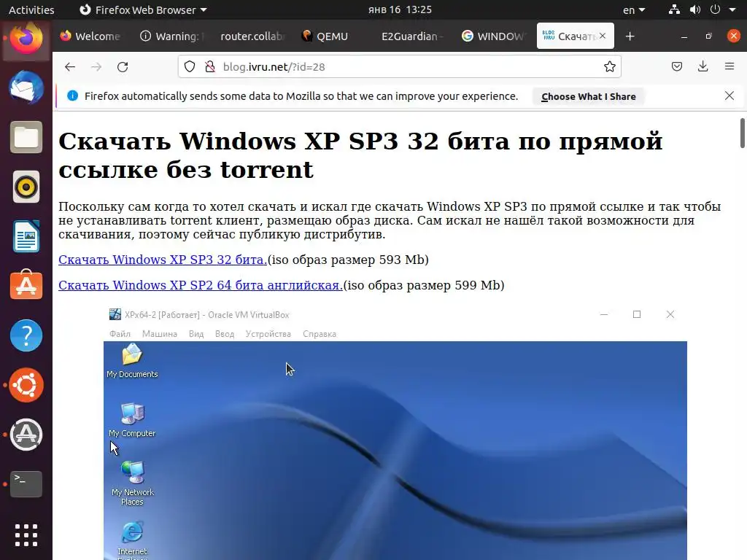
Task: Click the power icon in the top bar
Action: 715,9
